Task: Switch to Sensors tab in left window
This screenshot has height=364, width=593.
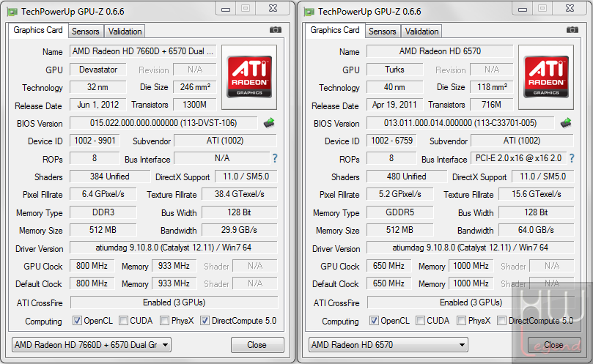Action: [86, 31]
